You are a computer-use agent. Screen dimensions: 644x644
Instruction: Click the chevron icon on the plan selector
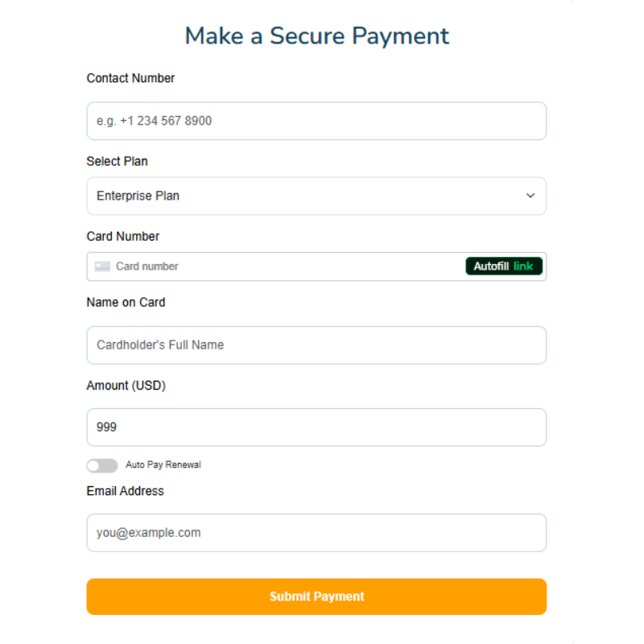(530, 196)
